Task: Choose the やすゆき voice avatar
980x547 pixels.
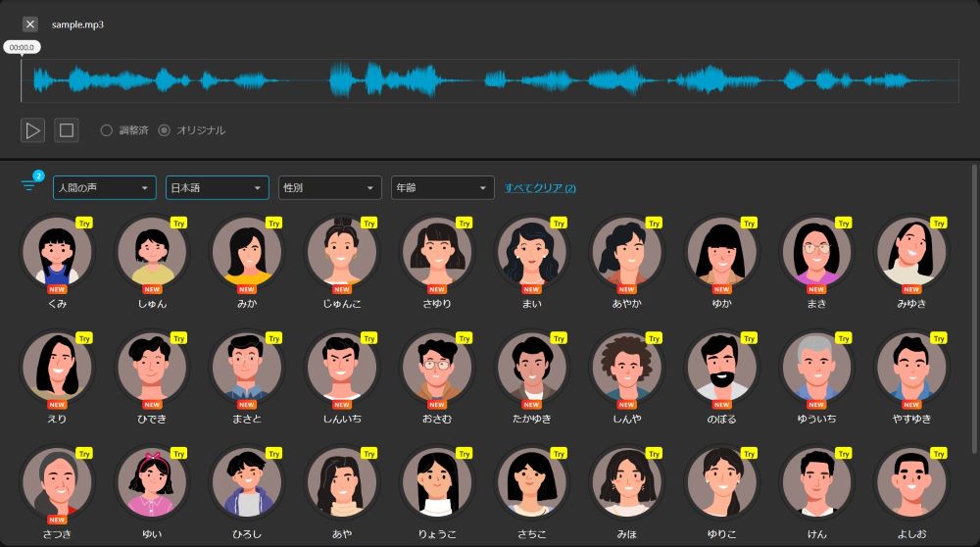Action: point(911,367)
